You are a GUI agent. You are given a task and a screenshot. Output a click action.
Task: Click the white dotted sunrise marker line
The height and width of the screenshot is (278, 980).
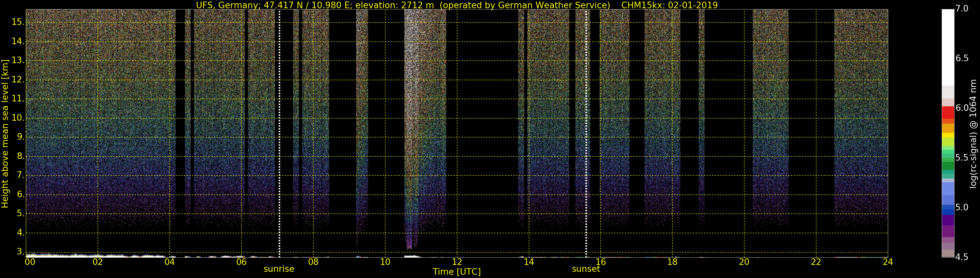click(279, 133)
